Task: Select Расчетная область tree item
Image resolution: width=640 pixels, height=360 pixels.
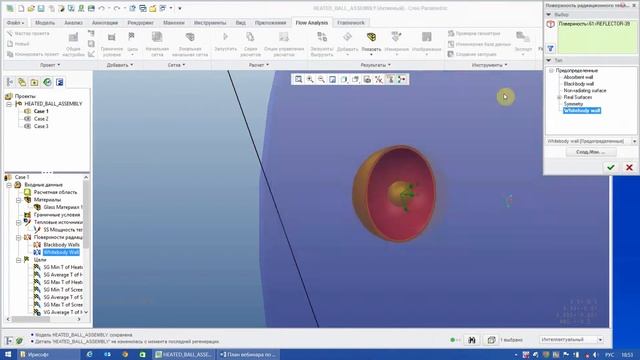Action: pos(55,192)
